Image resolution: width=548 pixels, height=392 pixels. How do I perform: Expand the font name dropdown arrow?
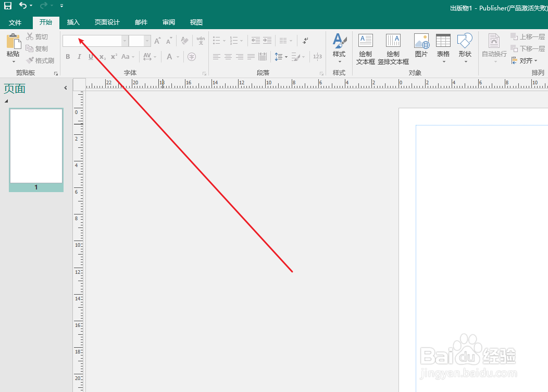[124, 41]
